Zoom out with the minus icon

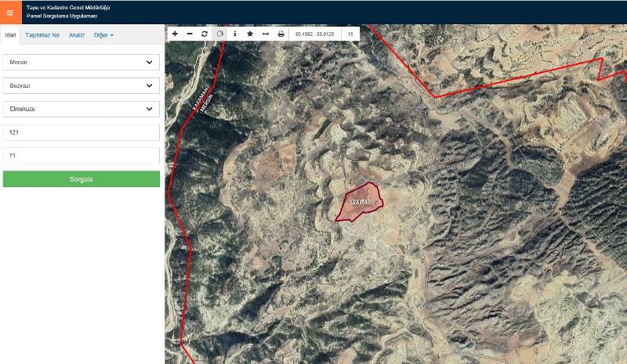pyautogui.click(x=190, y=34)
